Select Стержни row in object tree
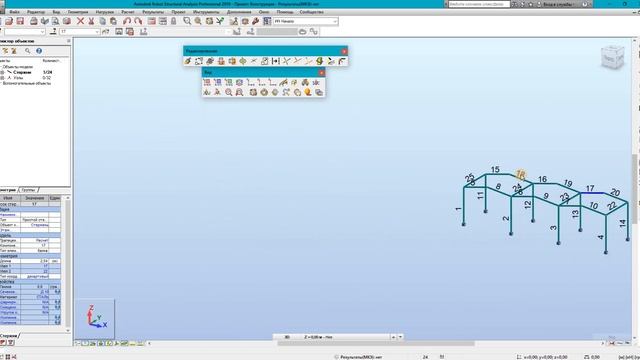 point(28,72)
